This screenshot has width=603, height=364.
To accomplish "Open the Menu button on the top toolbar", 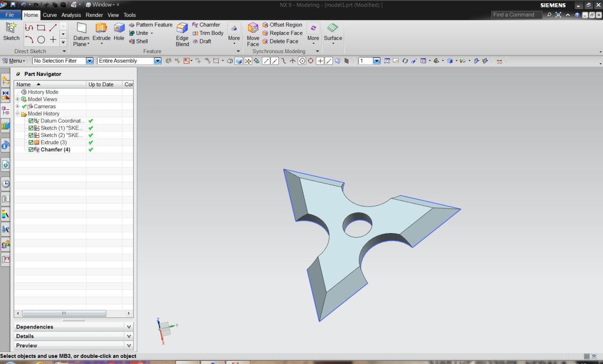I will 14,61.
